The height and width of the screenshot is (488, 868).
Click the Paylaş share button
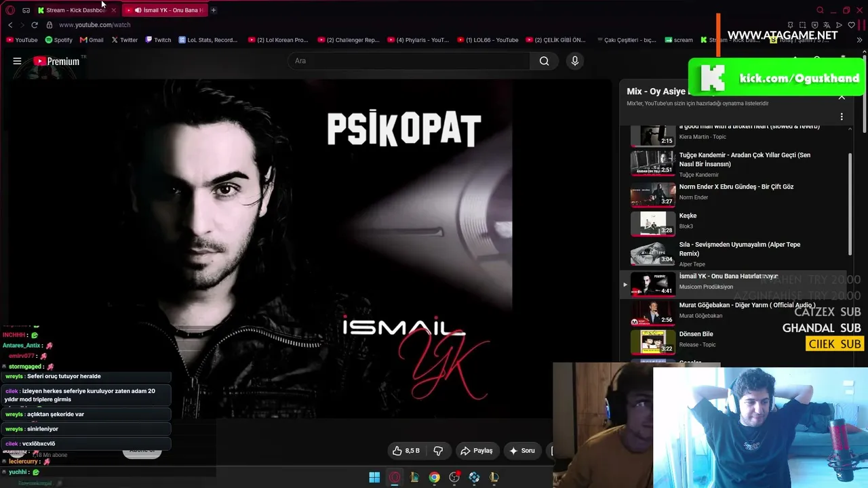pos(476,451)
